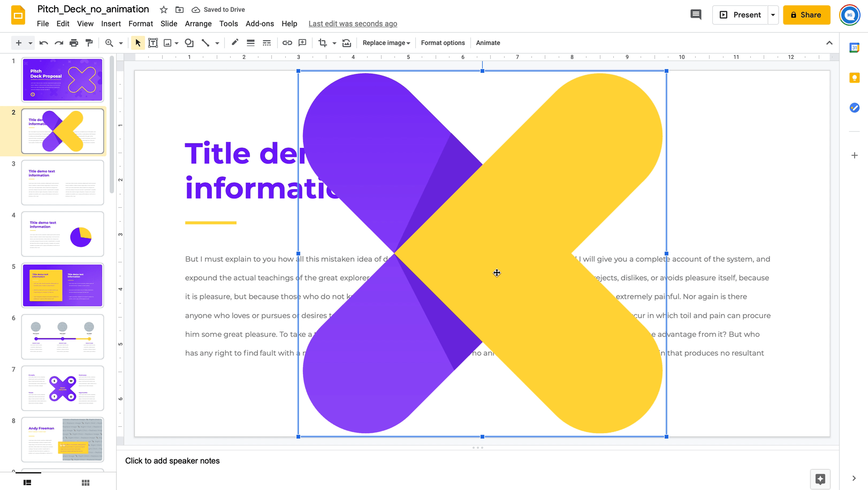
Task: Select slide 1 Pitch Deck Proposal thumbnail
Action: point(63,80)
